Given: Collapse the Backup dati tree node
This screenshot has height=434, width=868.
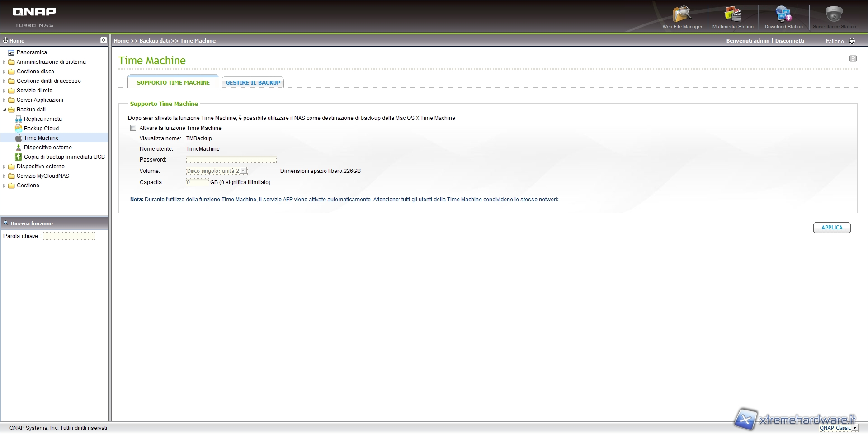Looking at the screenshot, I should click(x=5, y=110).
